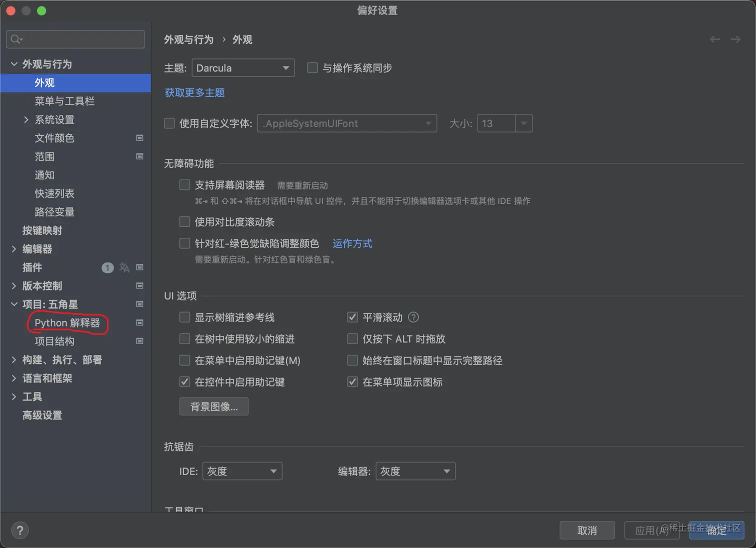Screen dimensions: 756x548
Task: Click the help icon beside 平滑滚动
Action: click(413, 317)
